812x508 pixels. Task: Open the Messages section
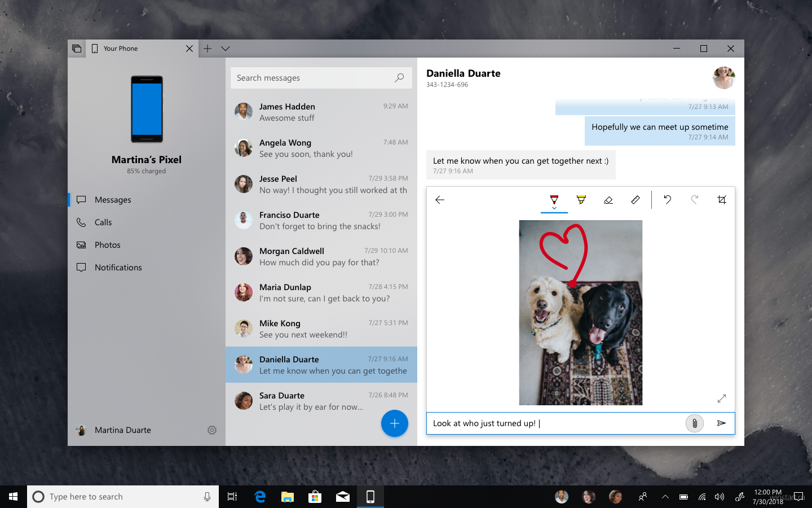pos(147,200)
